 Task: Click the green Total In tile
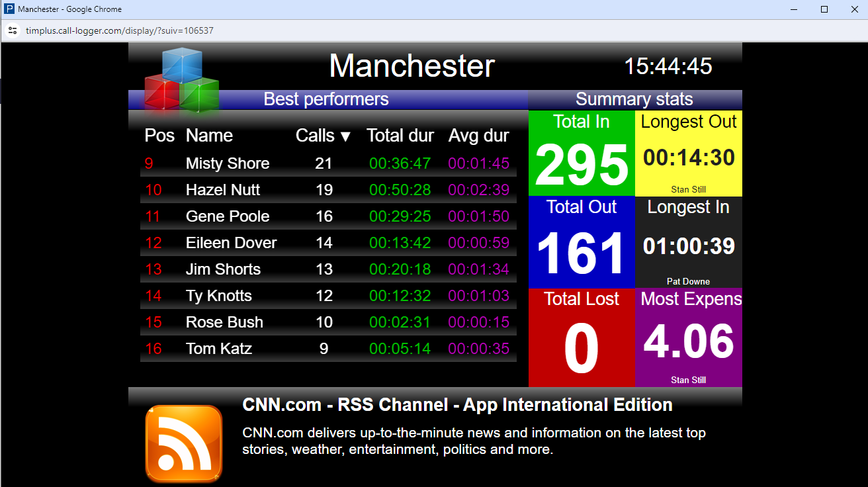(581, 154)
